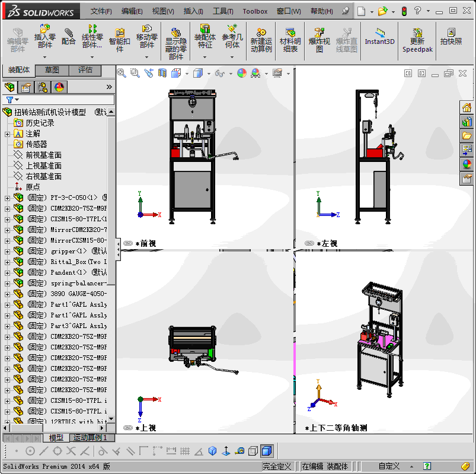Click the Smart Fasteners tool
Viewport: 476px width, 474px height.
(x=120, y=40)
